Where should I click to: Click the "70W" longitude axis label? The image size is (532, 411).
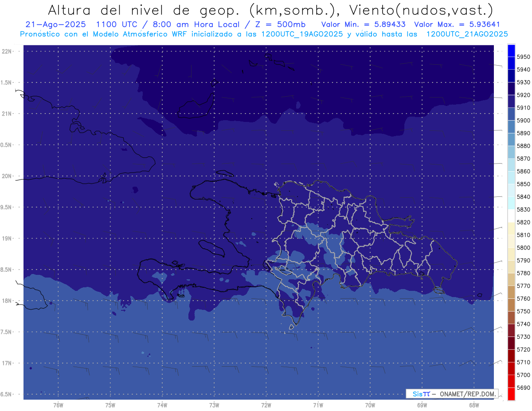click(x=370, y=405)
